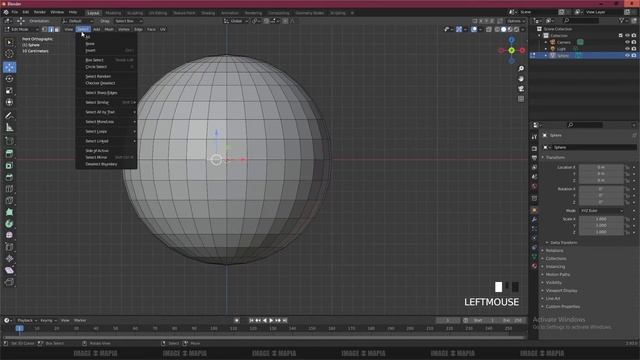This screenshot has width=640, height=360.
Task: Activate the Spin tool
Action: click(9, 224)
